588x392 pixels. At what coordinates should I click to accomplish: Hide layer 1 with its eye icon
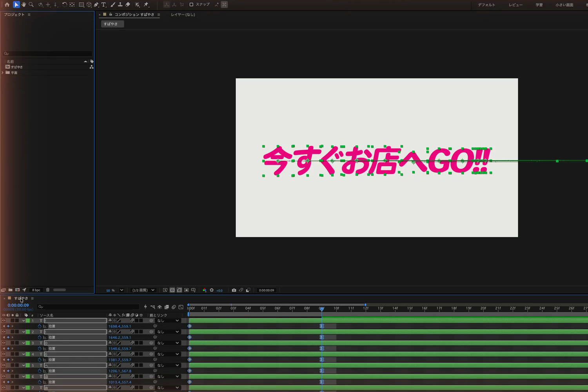point(4,321)
